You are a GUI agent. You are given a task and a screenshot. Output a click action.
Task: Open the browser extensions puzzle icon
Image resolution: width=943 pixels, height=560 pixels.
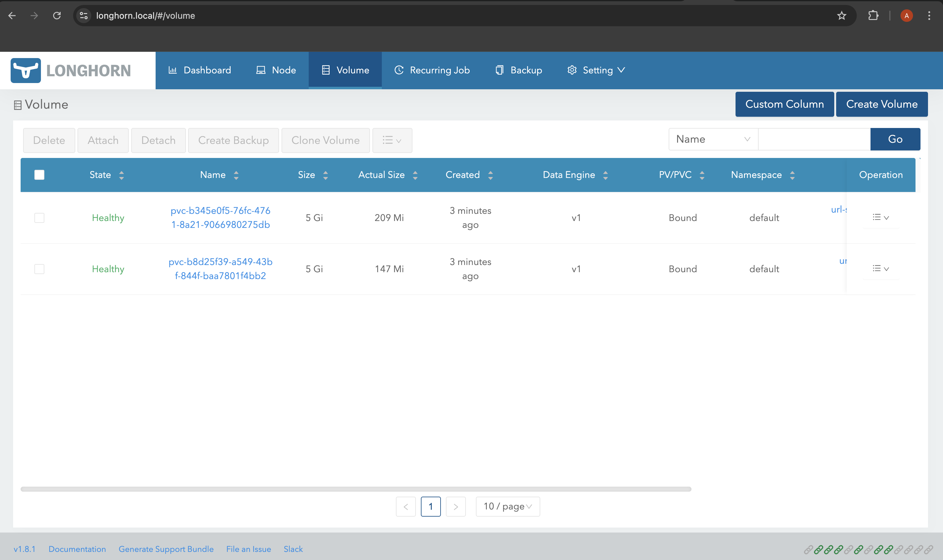tap(873, 16)
